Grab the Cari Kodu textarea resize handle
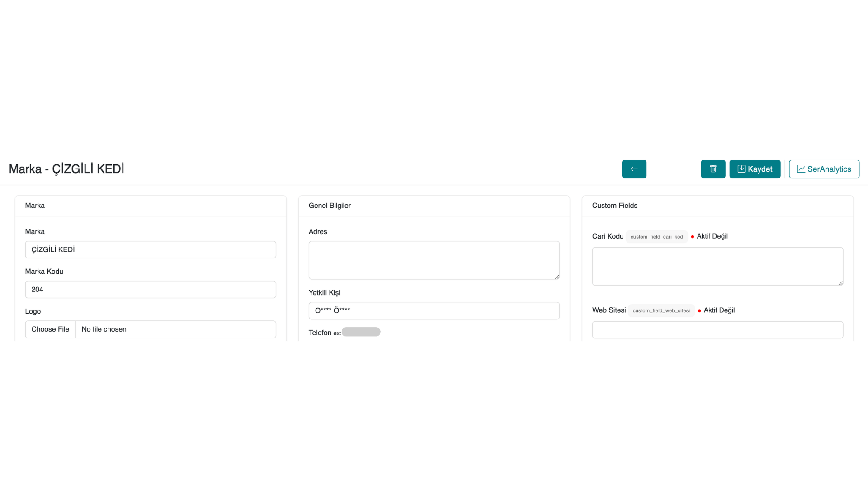The width and height of the screenshot is (868, 488). 840,283
